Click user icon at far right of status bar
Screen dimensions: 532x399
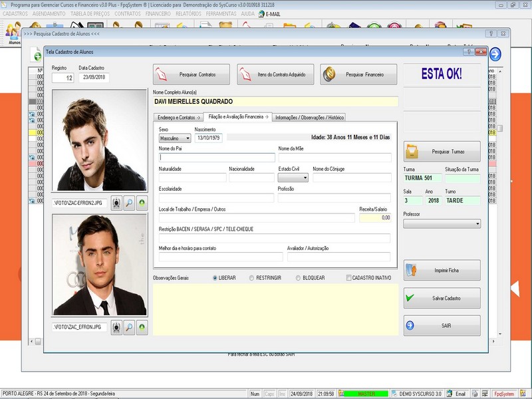(x=523, y=394)
